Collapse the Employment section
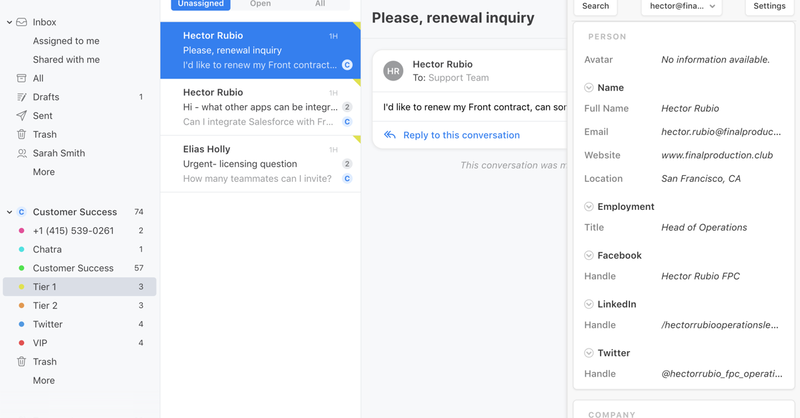The image size is (800, 418). tap(589, 207)
